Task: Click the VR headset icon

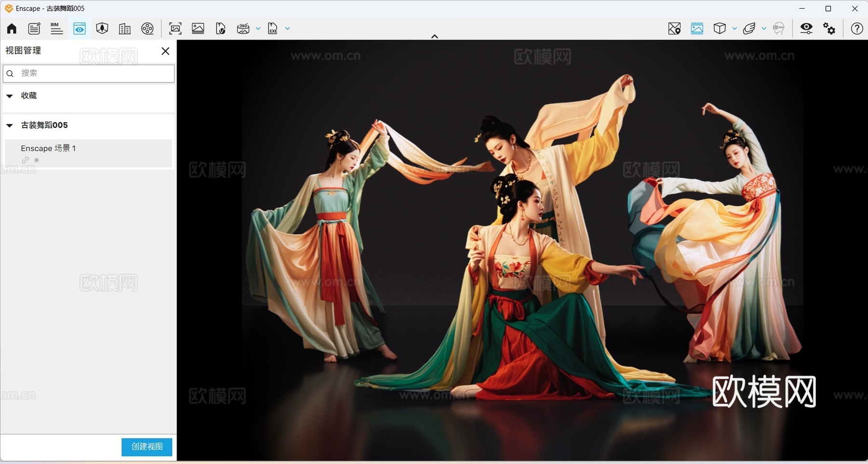Action: tap(778, 29)
